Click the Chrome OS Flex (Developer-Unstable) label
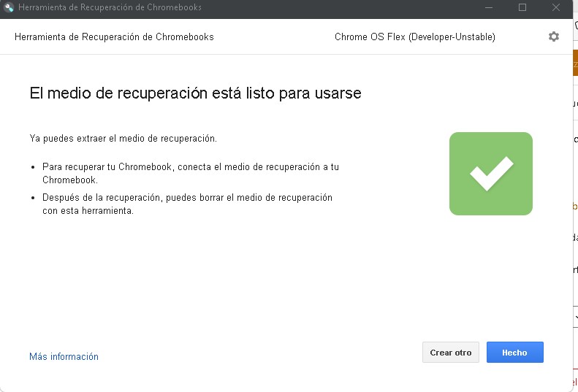This screenshot has height=392, width=578. tap(414, 36)
